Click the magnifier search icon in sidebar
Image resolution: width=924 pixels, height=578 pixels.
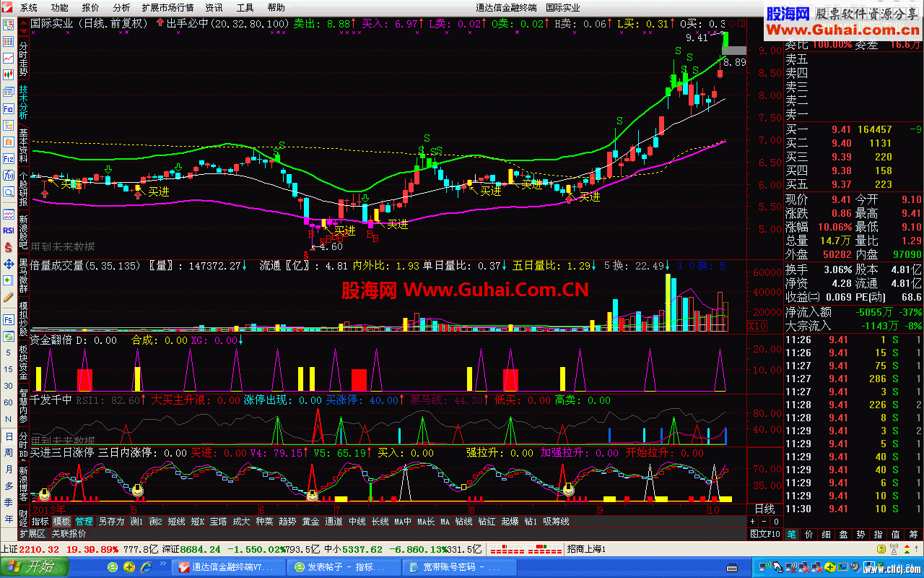click(8, 191)
